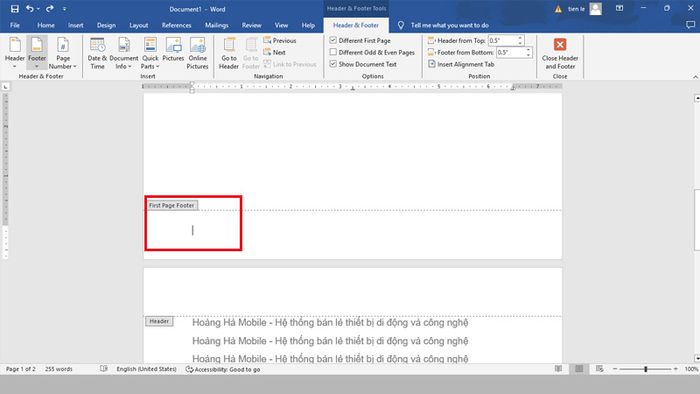Click the vertical scrollbar up arrow
This screenshot has height=394, width=700.
(x=696, y=98)
